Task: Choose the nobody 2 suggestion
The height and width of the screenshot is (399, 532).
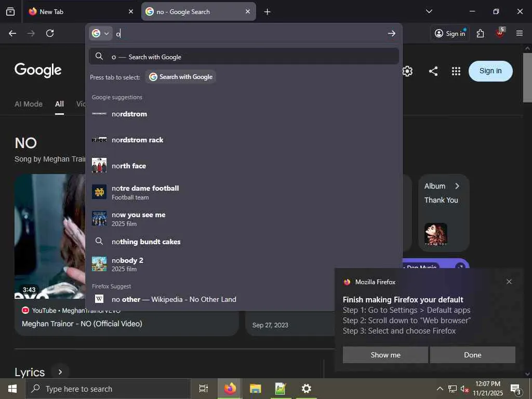Action: coord(244,264)
